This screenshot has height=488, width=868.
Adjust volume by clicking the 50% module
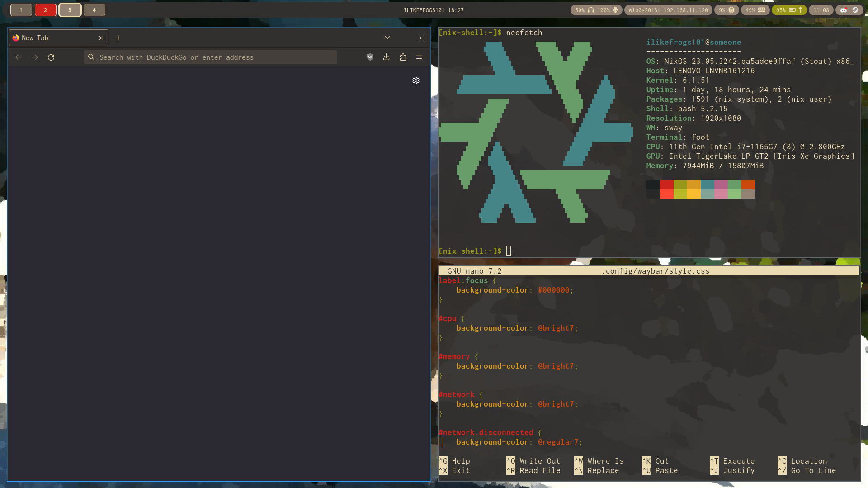[580, 10]
